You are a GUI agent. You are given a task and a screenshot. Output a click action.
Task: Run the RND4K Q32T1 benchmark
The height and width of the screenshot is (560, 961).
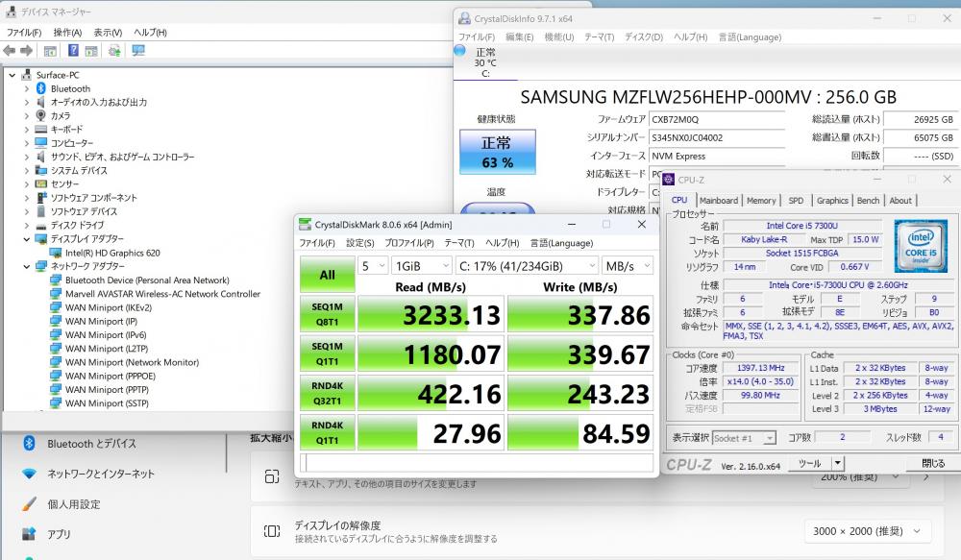[328, 394]
